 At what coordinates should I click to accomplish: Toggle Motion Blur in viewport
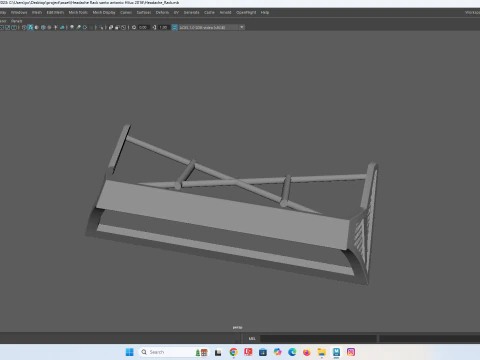click(x=78, y=27)
